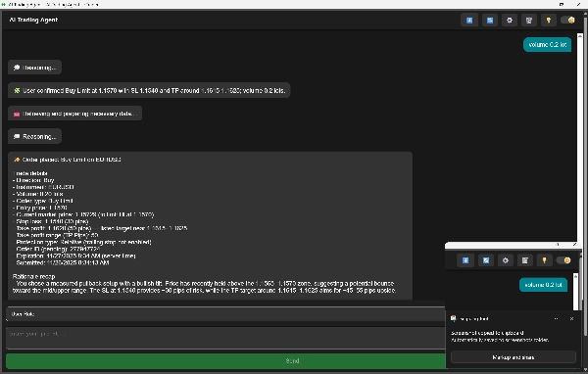
Task: Focus the prompt text input box
Action: coord(225,338)
